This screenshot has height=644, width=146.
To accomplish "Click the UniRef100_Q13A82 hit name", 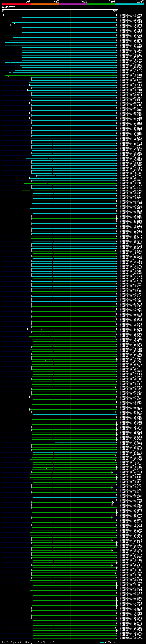I will pyautogui.click(x=131, y=357).
